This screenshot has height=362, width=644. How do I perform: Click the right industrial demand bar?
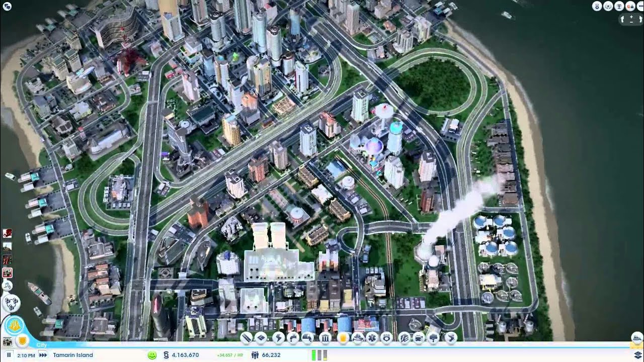point(325,355)
